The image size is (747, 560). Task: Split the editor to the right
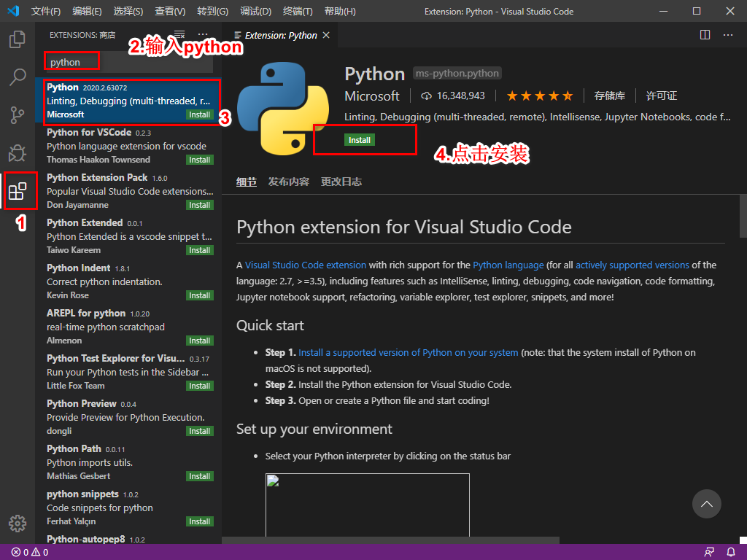pos(705,35)
